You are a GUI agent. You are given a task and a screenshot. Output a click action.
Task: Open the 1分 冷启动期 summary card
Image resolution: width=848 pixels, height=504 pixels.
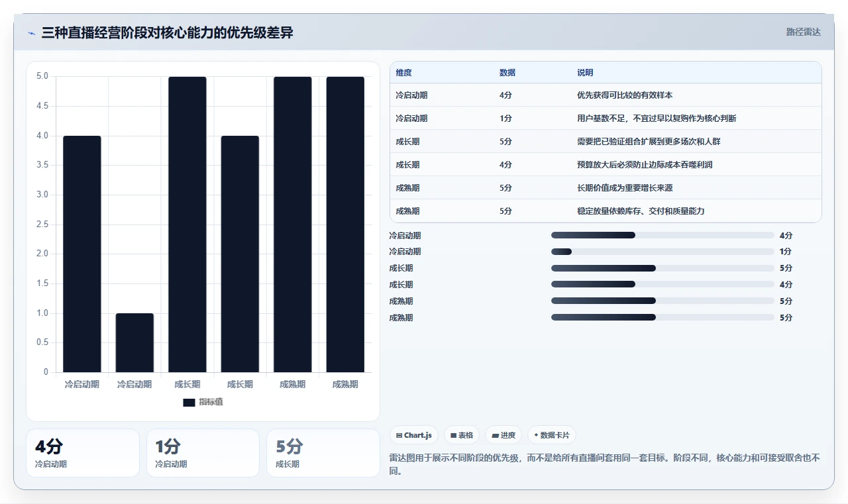point(203,453)
